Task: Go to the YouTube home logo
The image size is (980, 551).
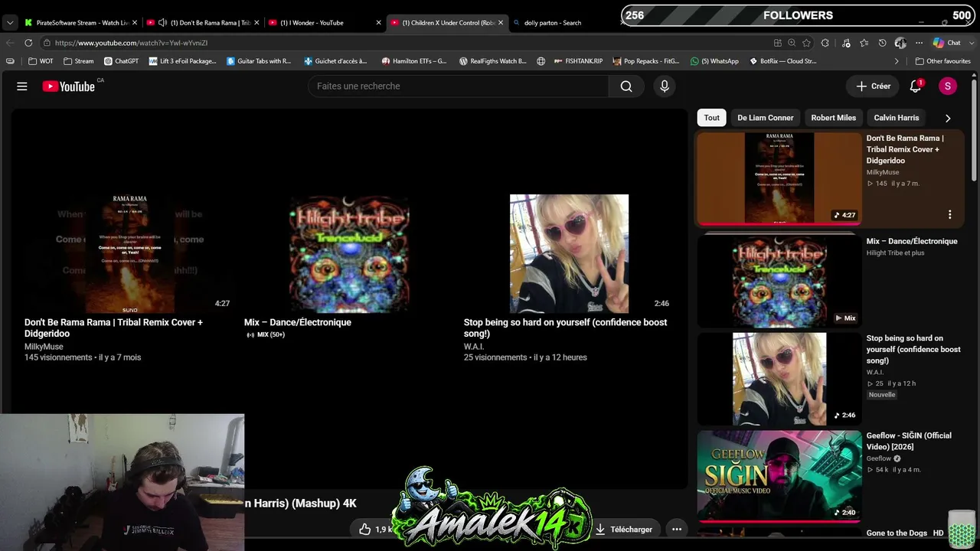Action: [x=69, y=86]
